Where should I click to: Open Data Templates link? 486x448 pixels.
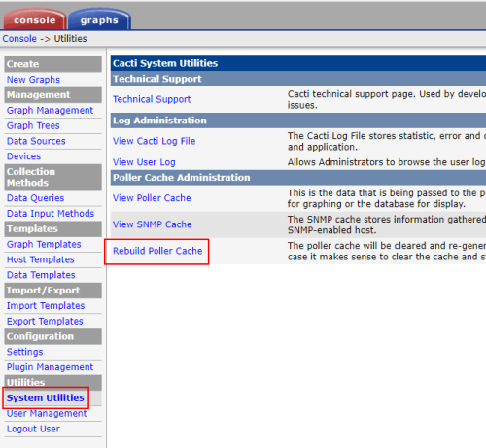(x=41, y=275)
